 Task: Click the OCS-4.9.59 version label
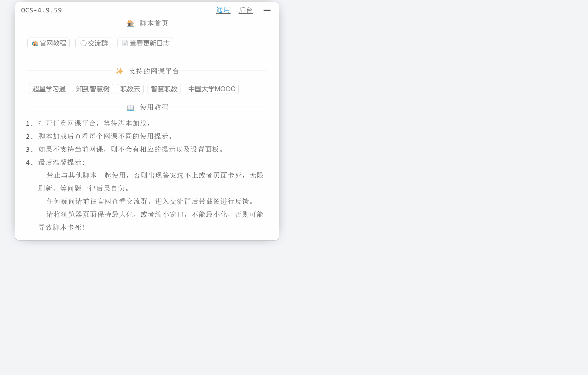tap(41, 10)
